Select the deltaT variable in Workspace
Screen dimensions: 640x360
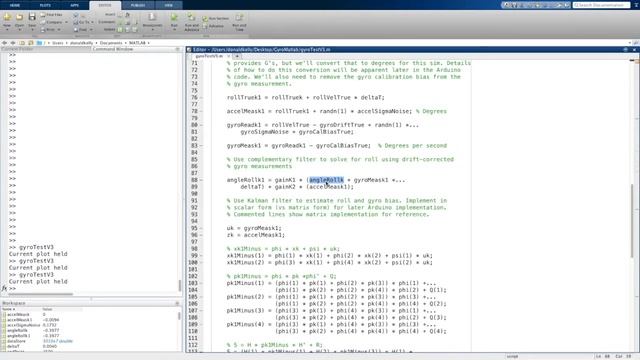[x=13, y=346]
